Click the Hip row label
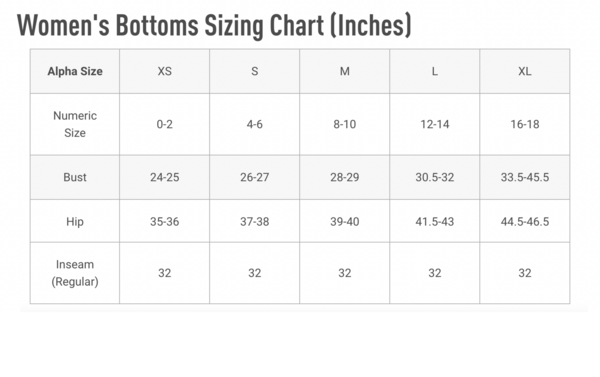600x377 pixels. click(x=75, y=222)
